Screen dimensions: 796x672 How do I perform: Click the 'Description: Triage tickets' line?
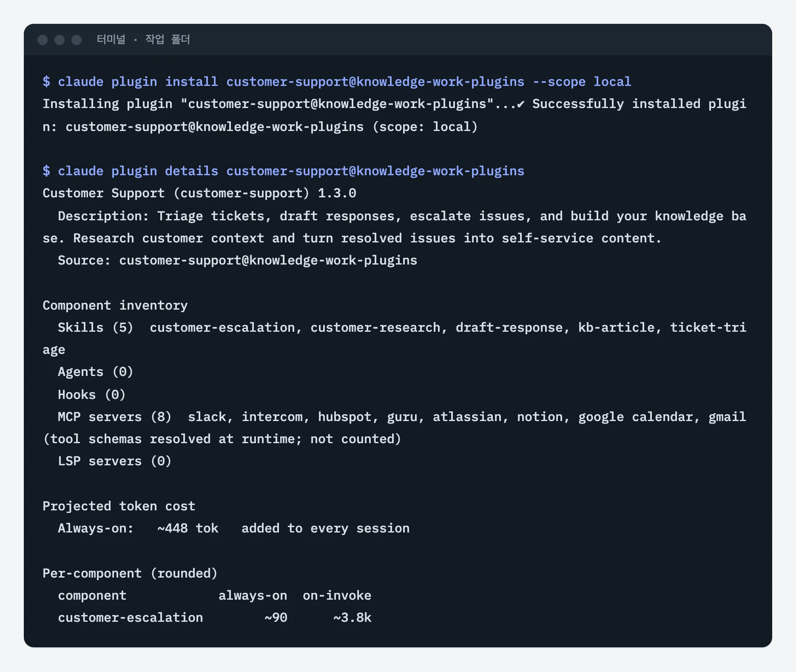402,216
